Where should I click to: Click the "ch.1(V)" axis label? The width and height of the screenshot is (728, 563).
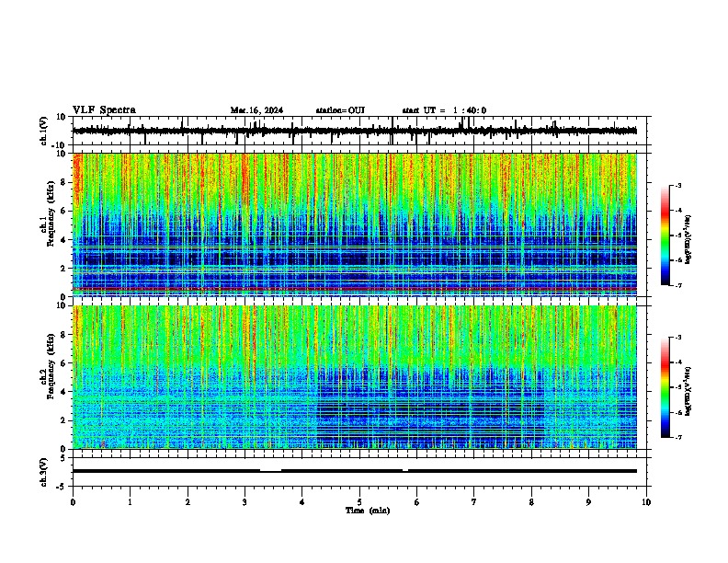tap(44, 131)
